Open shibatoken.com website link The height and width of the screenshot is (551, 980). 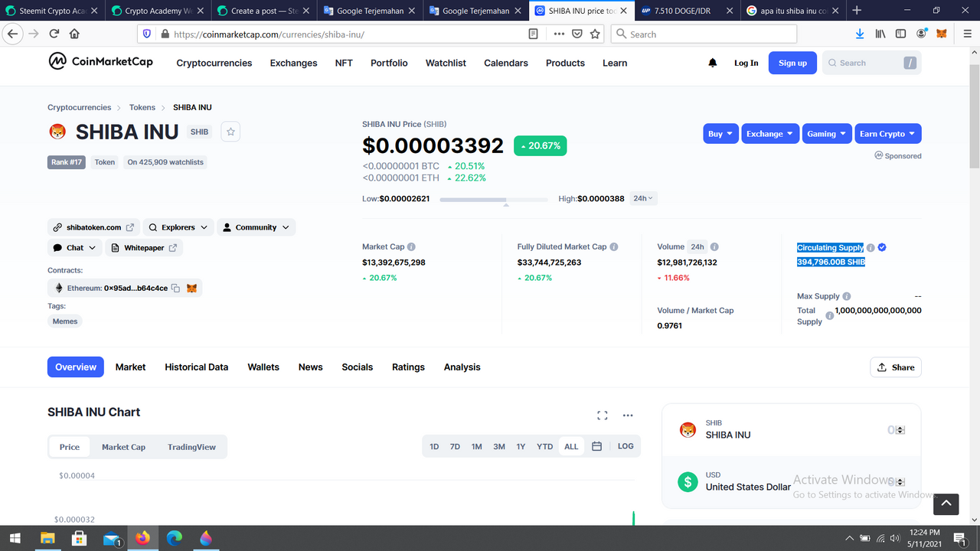pos(93,227)
